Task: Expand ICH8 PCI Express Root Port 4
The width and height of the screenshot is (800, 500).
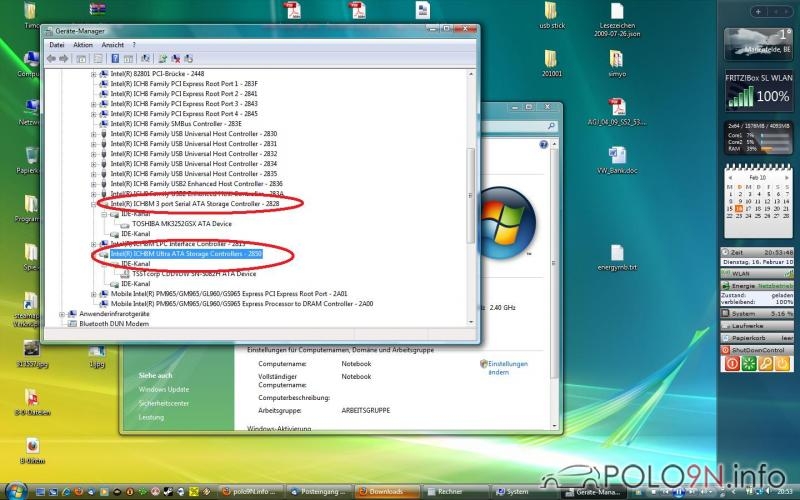Action: (93, 114)
